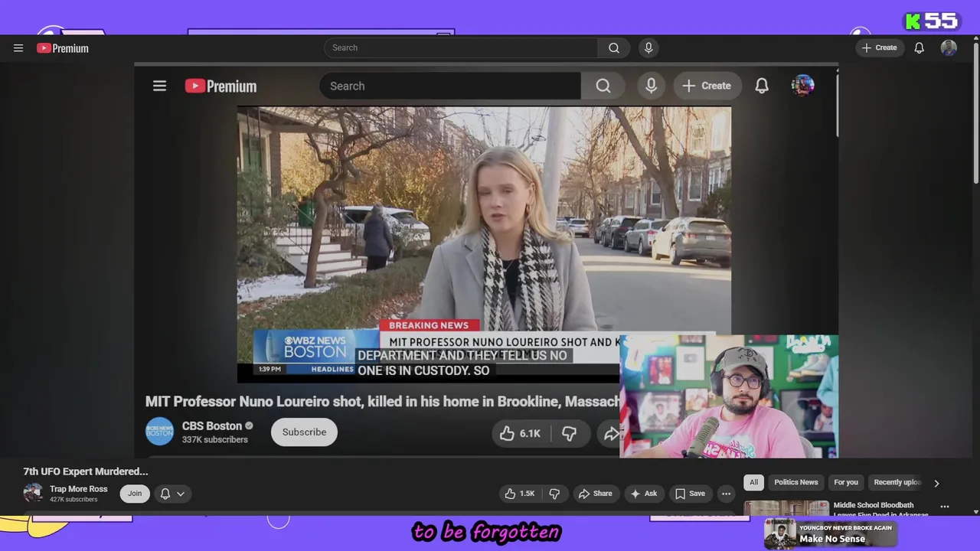Start voice search with outer microphone icon

point(648,47)
